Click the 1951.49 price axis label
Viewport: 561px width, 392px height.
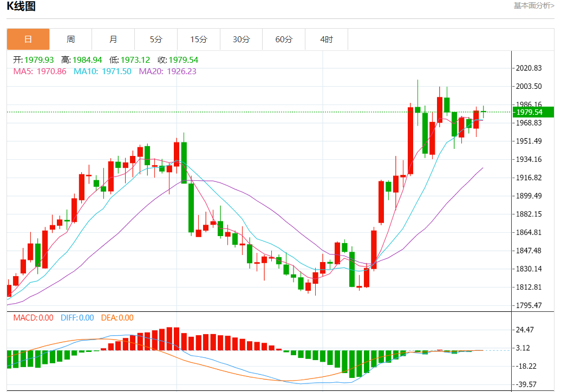[x=529, y=141]
